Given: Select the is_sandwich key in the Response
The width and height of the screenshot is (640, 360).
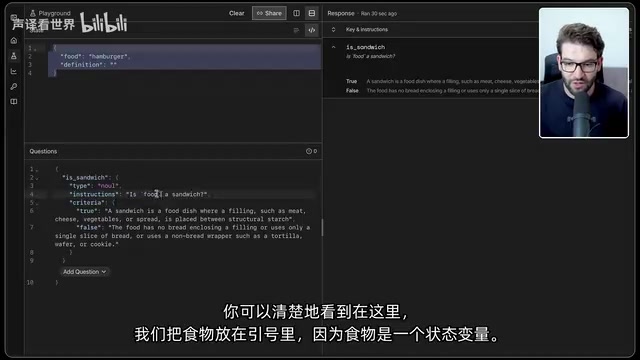Looking at the screenshot, I should 365,47.
